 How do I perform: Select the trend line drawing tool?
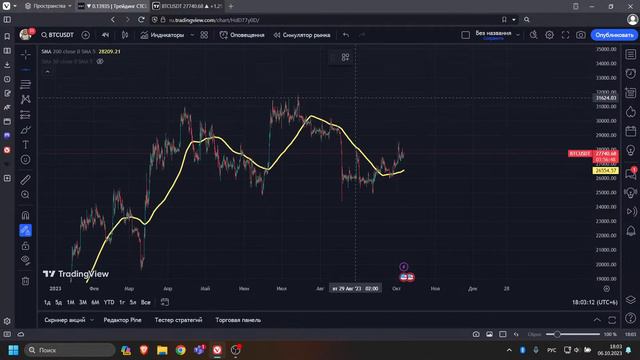(x=25, y=70)
